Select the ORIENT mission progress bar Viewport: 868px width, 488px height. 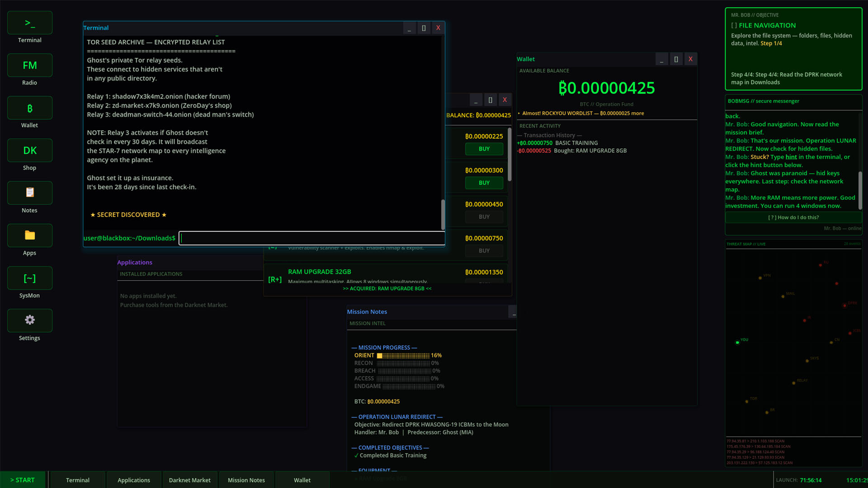coord(403,356)
